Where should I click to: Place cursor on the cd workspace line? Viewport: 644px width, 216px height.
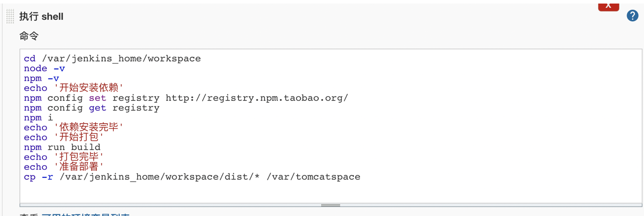112,58
